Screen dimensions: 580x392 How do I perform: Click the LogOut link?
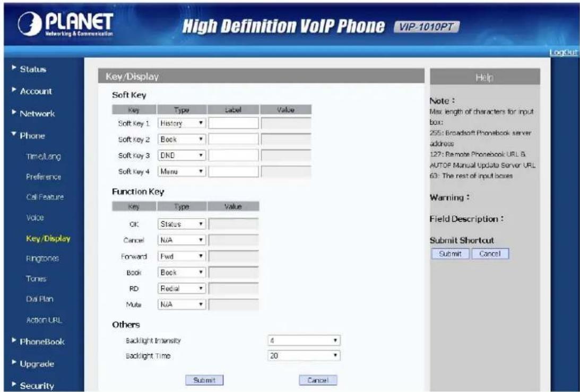point(563,52)
